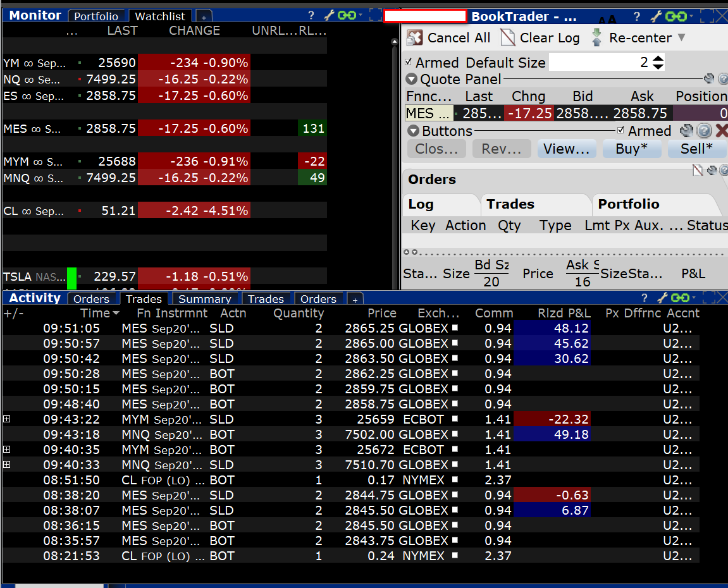Open Activity panel help question mark
This screenshot has height=588, width=728.
(x=644, y=298)
